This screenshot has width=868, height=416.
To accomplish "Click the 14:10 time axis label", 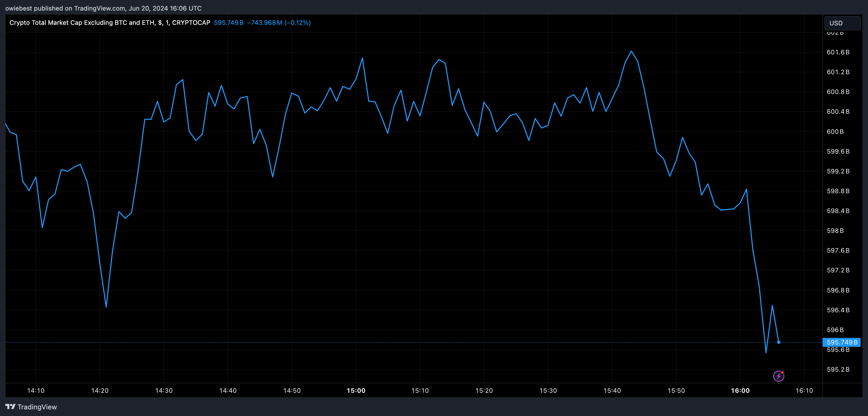I will click(x=36, y=390).
